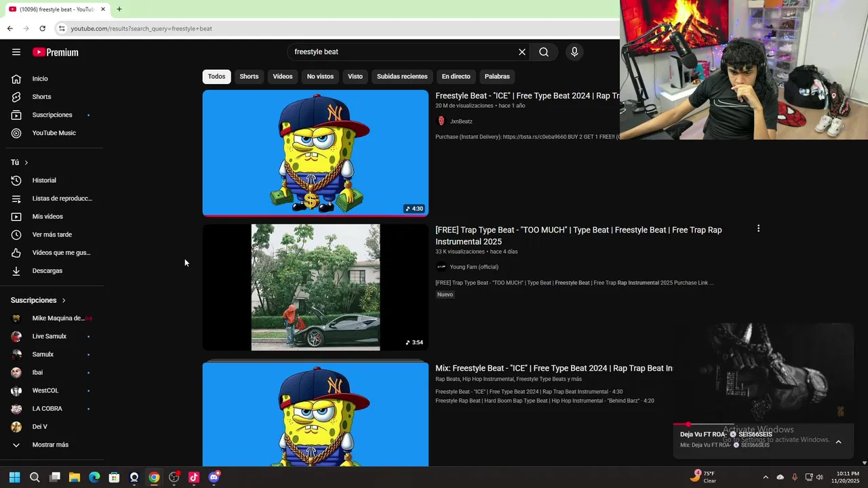Select the En directo filter chip

[456, 77]
